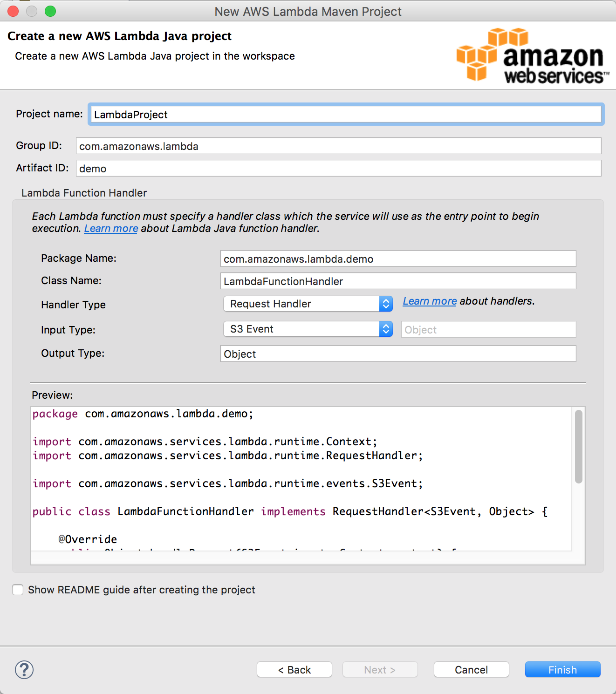616x694 pixels.
Task: Go back with the Back button
Action: point(294,670)
